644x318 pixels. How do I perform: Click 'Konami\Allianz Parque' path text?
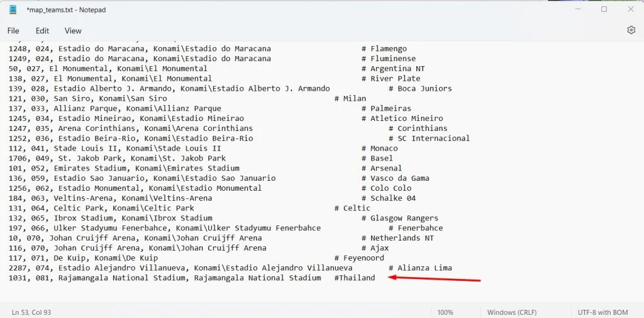(x=174, y=108)
